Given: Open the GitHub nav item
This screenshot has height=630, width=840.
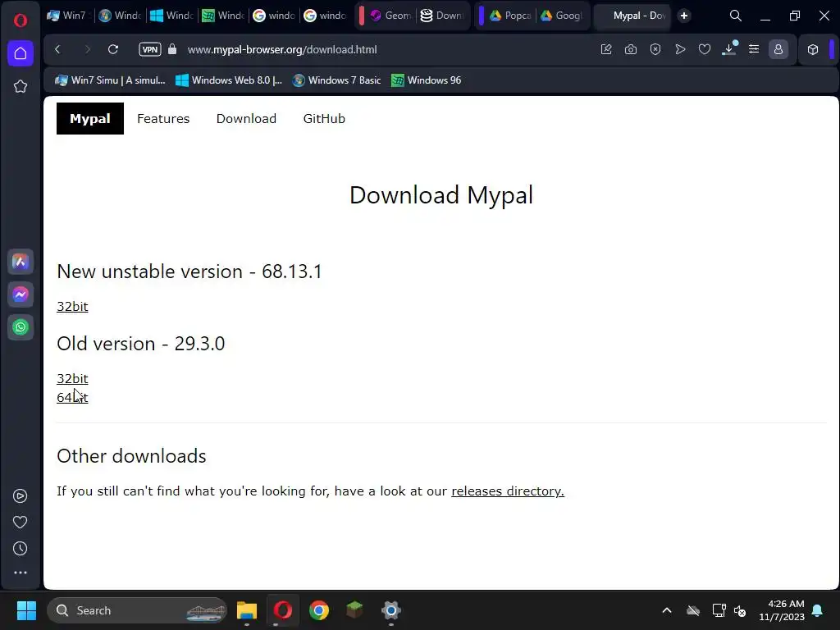Looking at the screenshot, I should point(324,118).
